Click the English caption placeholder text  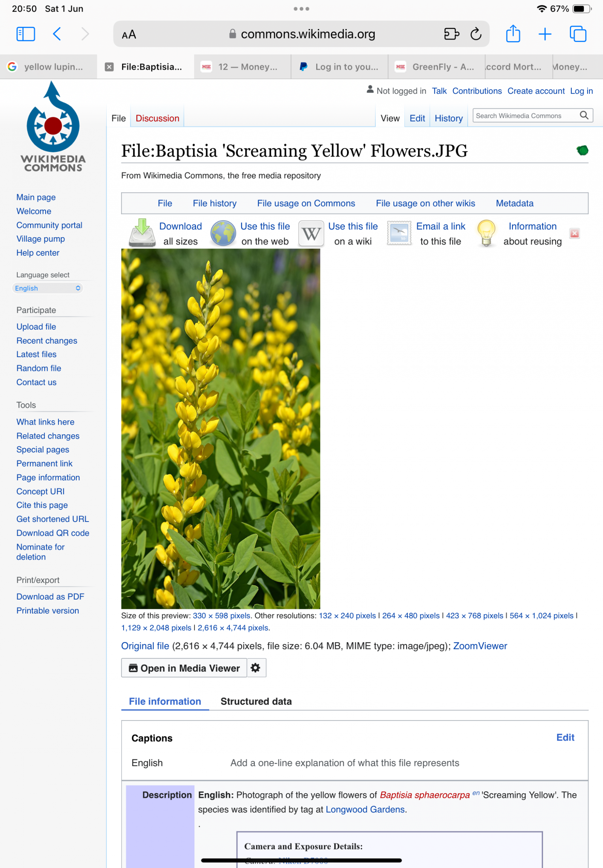pos(344,763)
